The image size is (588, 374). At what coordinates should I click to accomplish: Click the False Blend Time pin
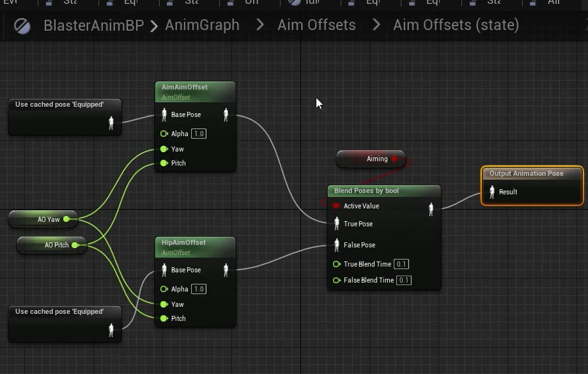336,280
